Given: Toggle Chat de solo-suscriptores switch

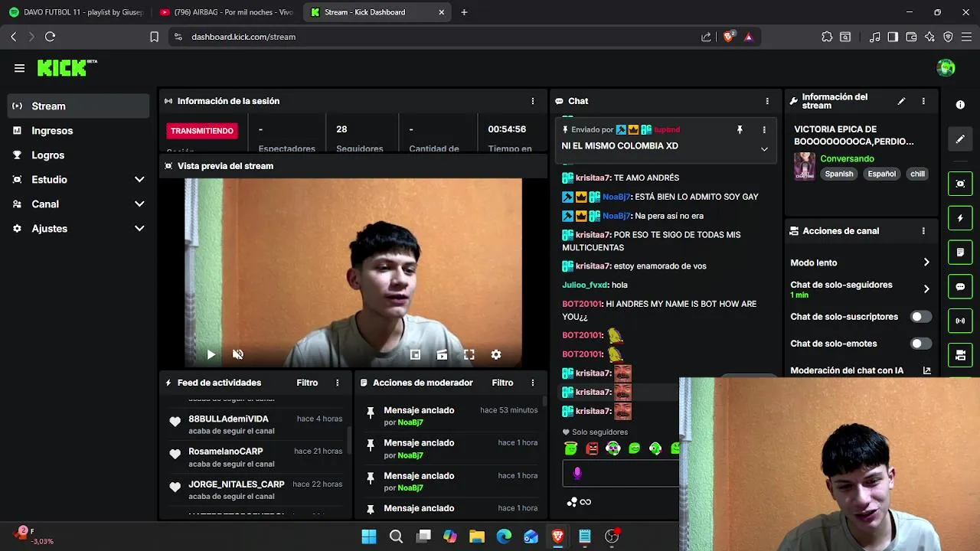Looking at the screenshot, I should [920, 317].
